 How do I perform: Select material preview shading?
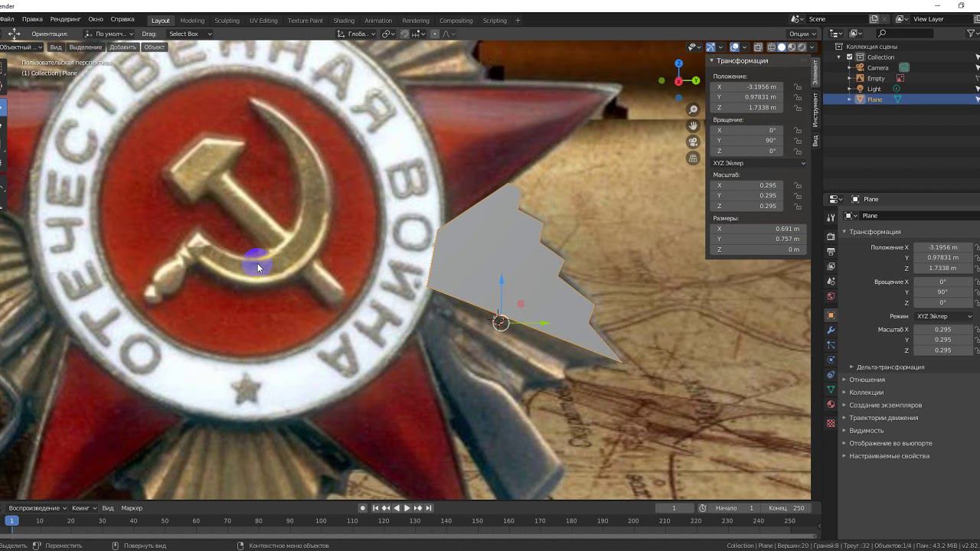point(792,47)
